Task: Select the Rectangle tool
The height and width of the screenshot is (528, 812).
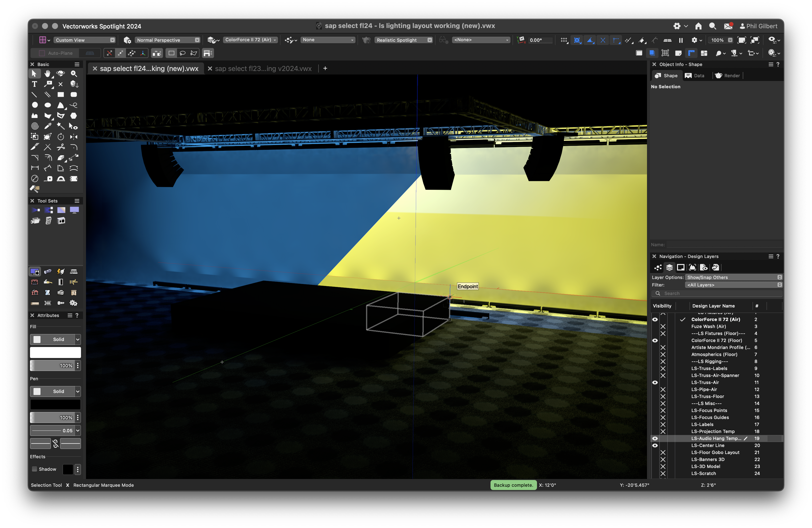Action: [60, 95]
